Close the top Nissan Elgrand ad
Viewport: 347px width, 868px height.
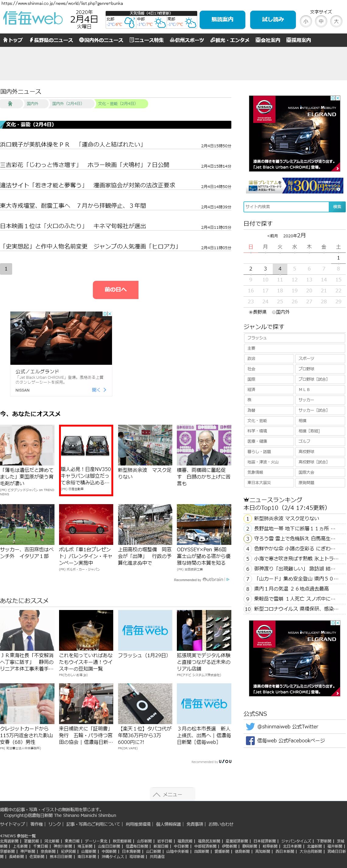[338, 98]
